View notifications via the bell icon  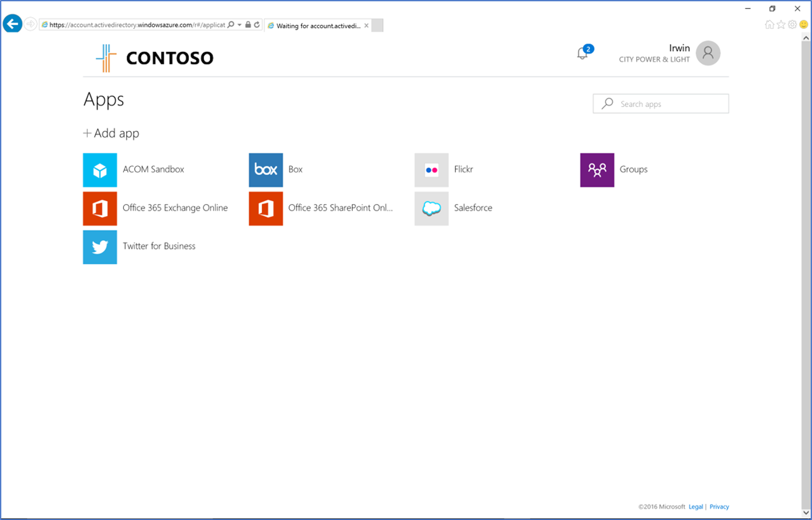pyautogui.click(x=583, y=53)
